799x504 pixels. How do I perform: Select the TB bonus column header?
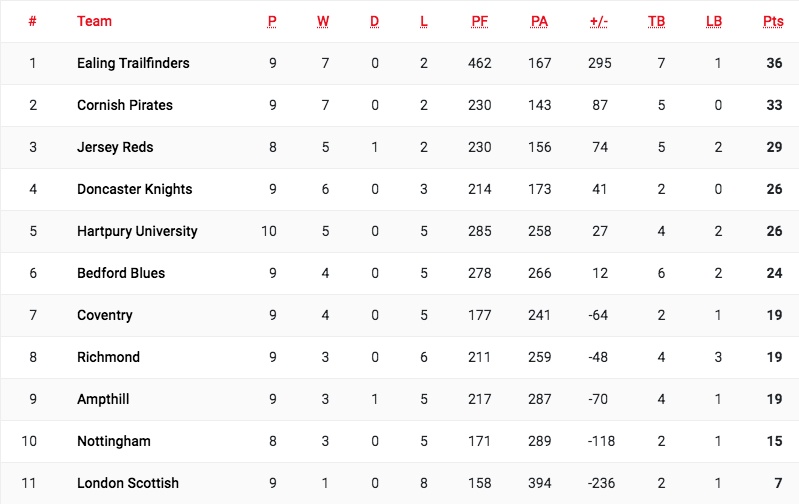(656, 21)
